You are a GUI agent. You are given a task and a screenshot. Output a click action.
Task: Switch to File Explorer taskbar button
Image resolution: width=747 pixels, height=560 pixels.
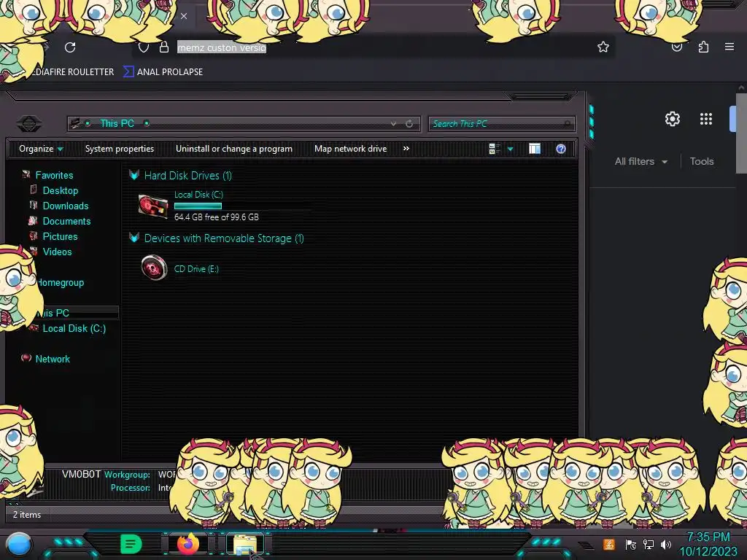[x=245, y=544]
